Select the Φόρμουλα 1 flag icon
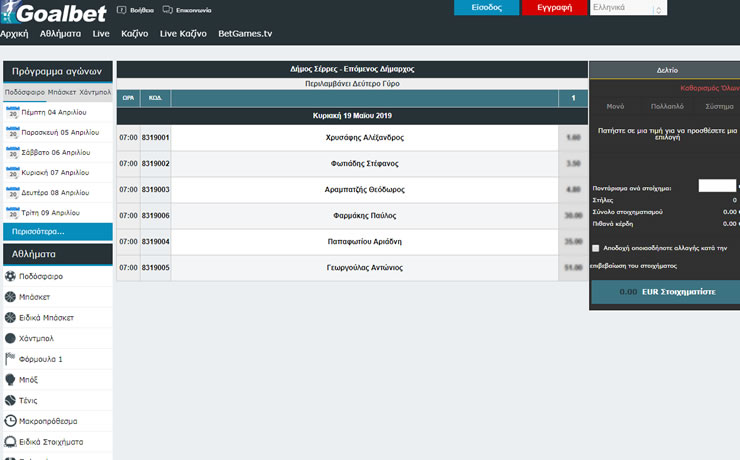 [x=10, y=359]
